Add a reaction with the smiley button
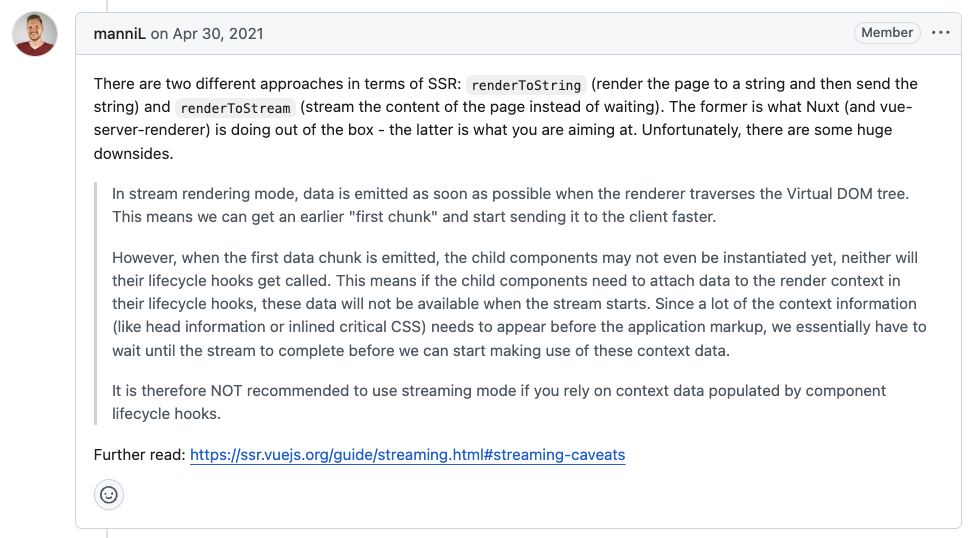The height and width of the screenshot is (538, 978). point(109,495)
